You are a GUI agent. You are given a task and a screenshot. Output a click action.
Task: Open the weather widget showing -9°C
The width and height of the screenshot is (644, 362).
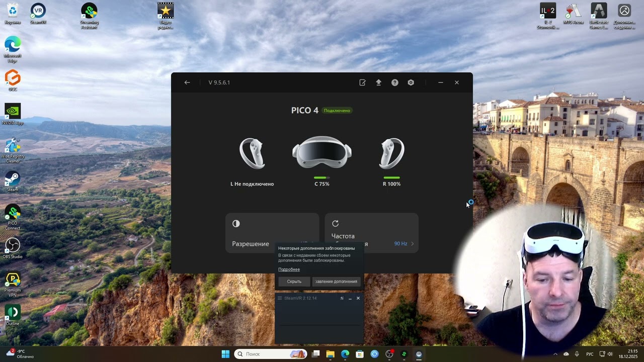tap(20, 354)
